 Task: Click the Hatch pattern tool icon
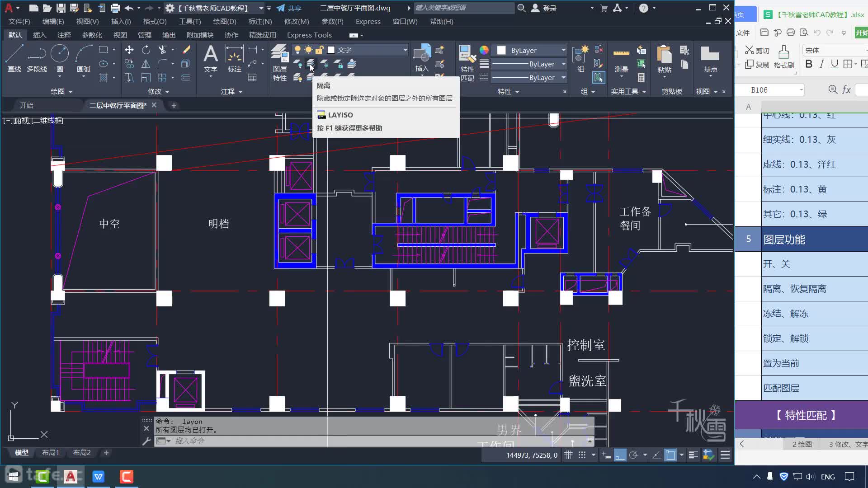coord(104,78)
